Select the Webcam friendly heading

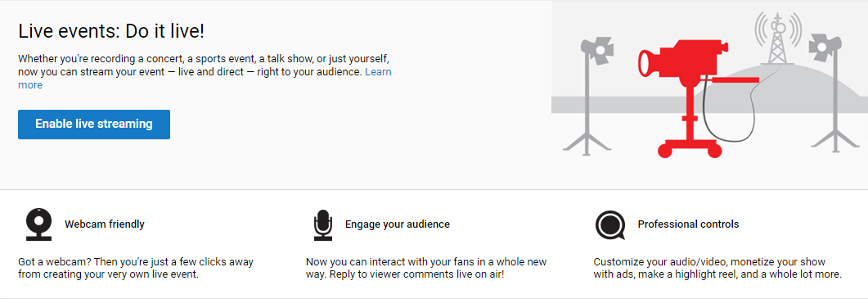pyautogui.click(x=105, y=224)
